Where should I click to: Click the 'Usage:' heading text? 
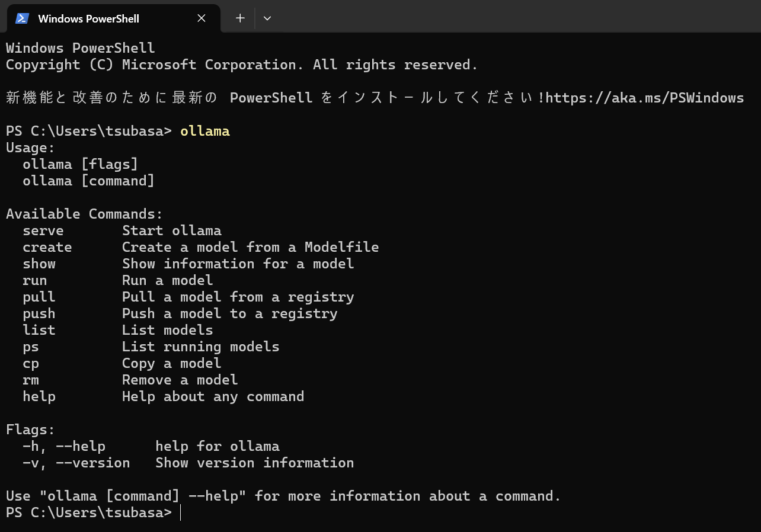(x=30, y=147)
